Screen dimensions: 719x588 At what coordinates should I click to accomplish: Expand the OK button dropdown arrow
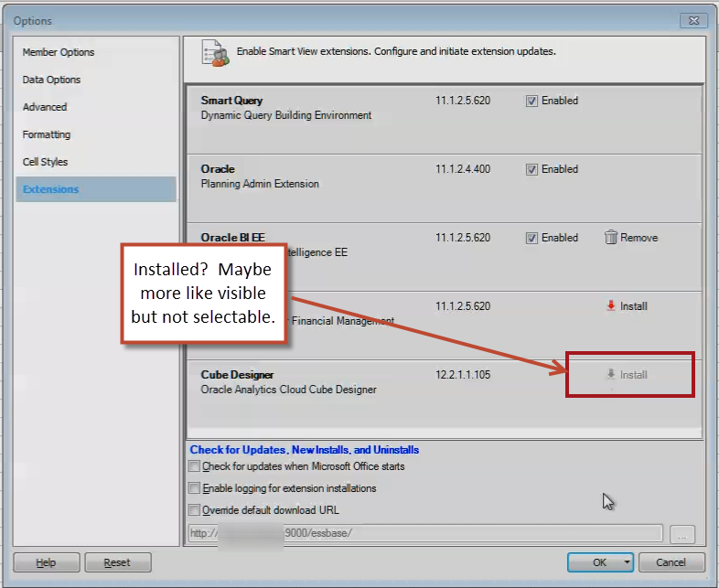(x=627, y=562)
